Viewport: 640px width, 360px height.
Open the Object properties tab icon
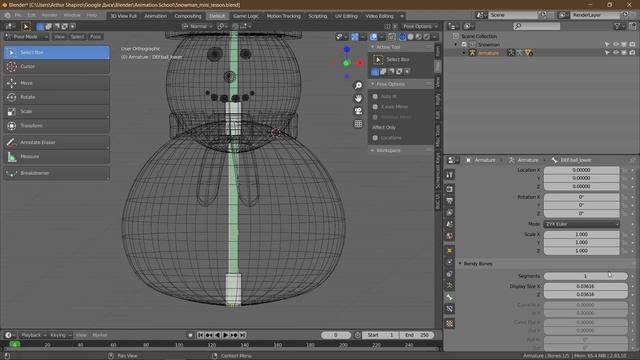coord(449,250)
